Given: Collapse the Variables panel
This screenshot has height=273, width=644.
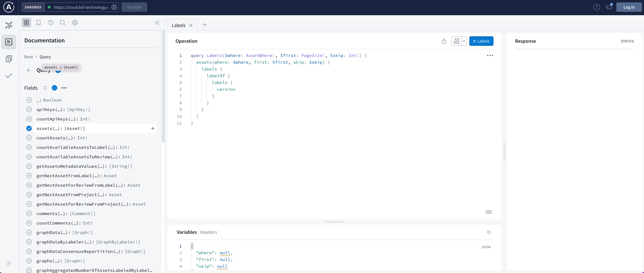Looking at the screenshot, I should pyautogui.click(x=489, y=232).
